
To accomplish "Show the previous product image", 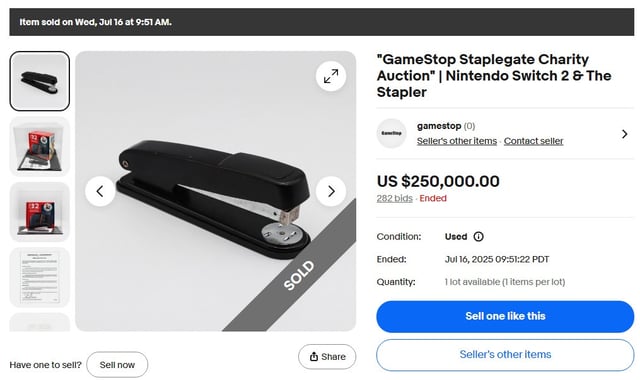I will (100, 191).
